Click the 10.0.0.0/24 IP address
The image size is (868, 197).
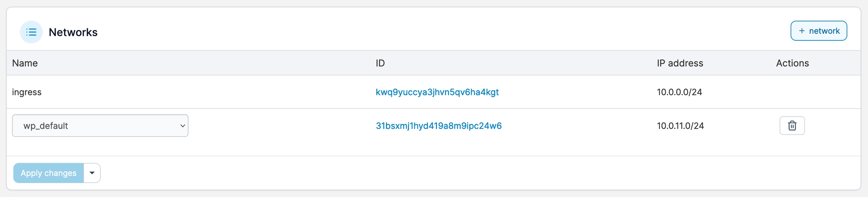[x=679, y=92]
